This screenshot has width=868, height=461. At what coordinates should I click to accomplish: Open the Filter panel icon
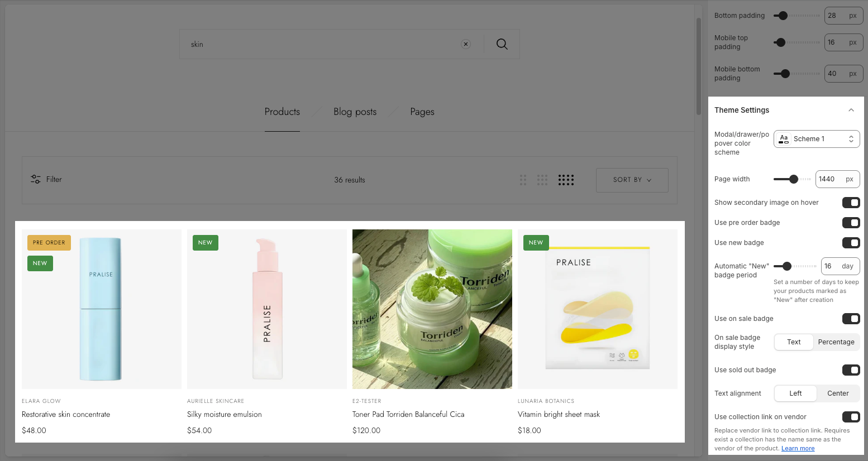tap(36, 179)
